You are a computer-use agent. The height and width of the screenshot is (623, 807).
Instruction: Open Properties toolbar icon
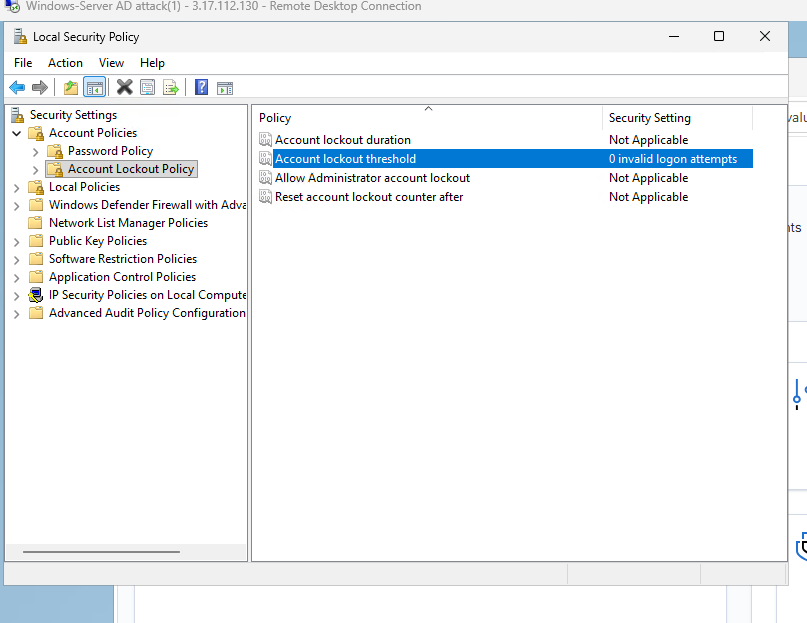(148, 88)
